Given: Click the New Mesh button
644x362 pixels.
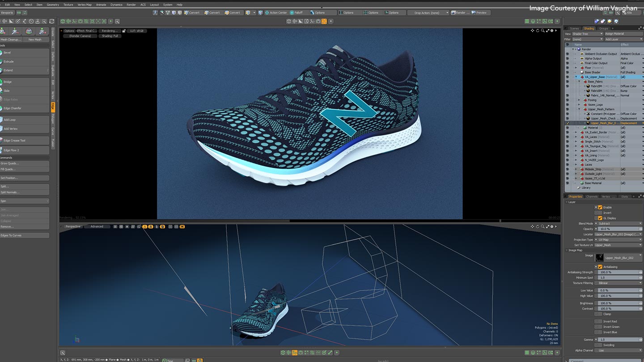Looking at the screenshot, I should coord(35,39).
